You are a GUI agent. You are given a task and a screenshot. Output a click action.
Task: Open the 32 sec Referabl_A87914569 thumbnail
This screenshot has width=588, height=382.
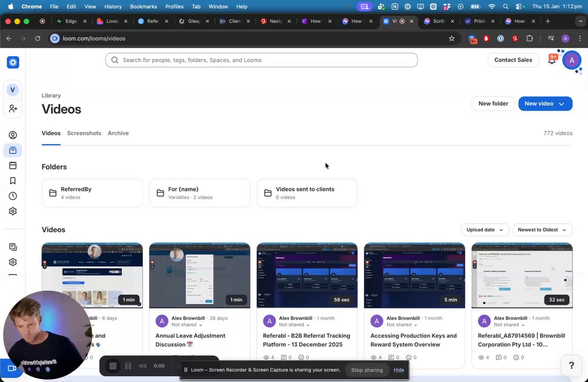tap(522, 275)
